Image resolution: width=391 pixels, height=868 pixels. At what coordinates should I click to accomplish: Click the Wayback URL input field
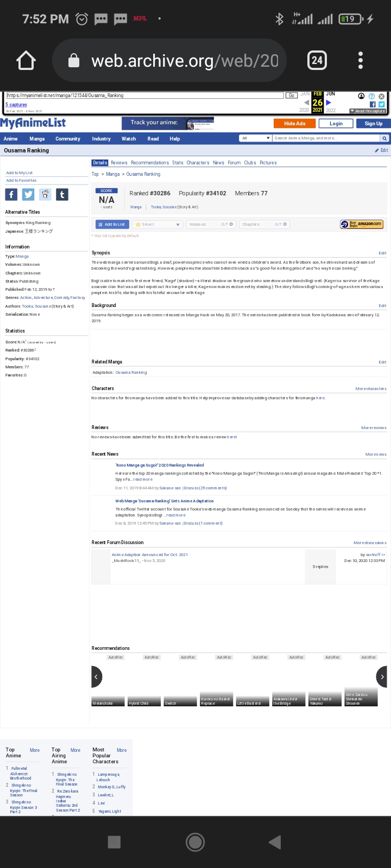(144, 95)
